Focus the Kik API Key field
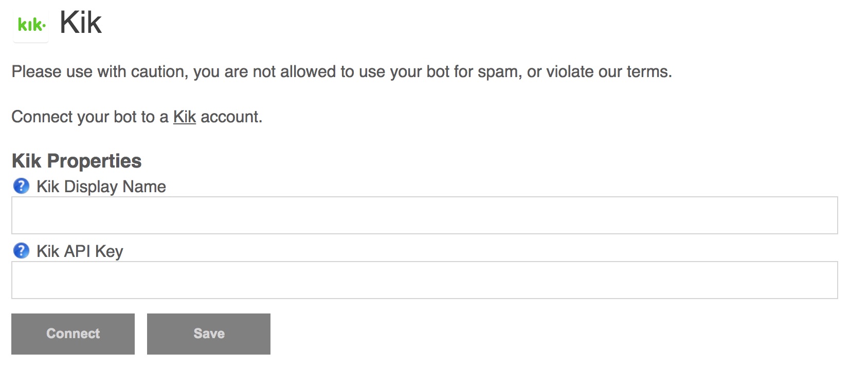 [x=425, y=280]
